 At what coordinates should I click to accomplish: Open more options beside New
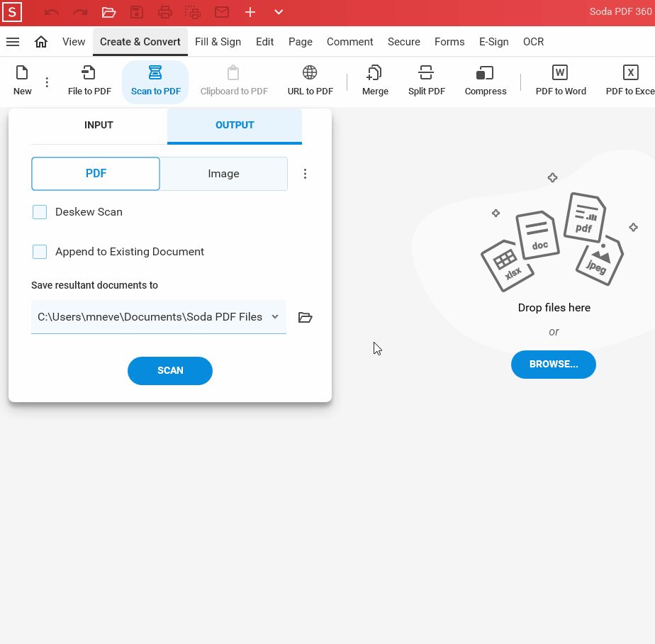(47, 82)
